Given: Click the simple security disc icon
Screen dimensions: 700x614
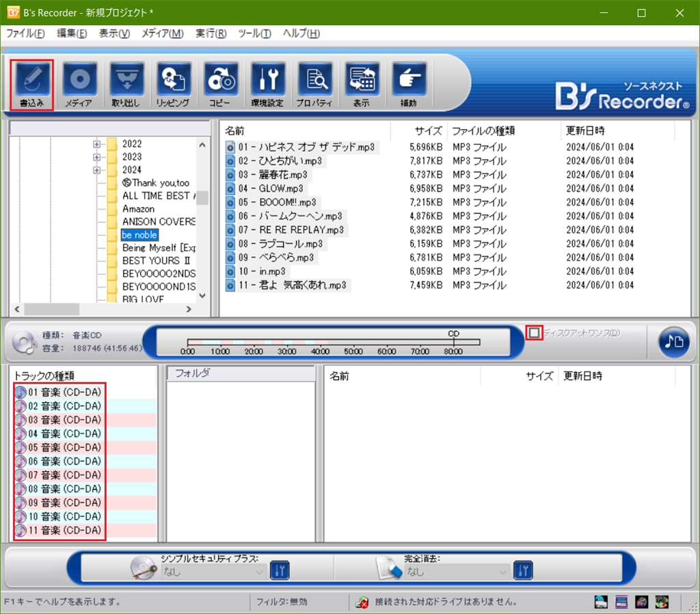Looking at the screenshot, I should point(144,568).
